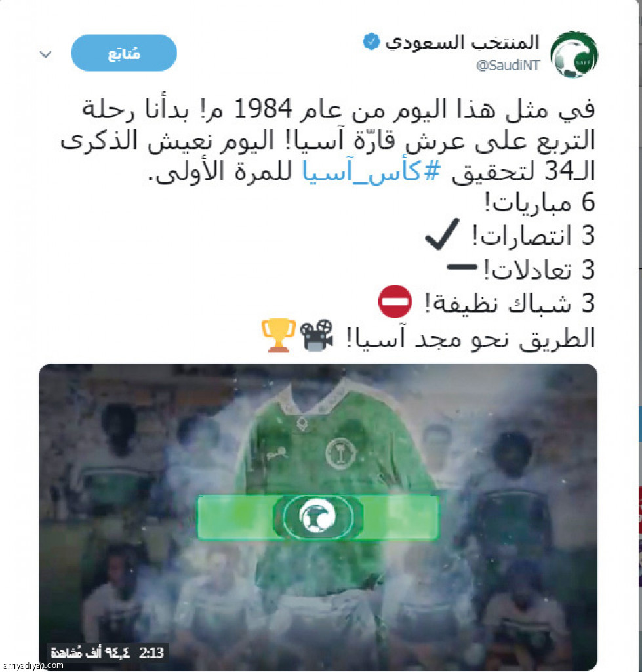
Task: Click the dash emoji after تعادلات
Action: pyautogui.click(x=462, y=267)
